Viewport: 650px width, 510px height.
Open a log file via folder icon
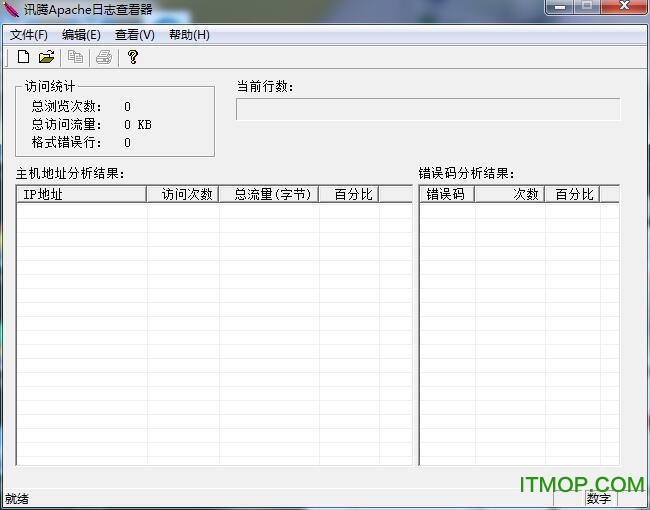[x=46, y=56]
